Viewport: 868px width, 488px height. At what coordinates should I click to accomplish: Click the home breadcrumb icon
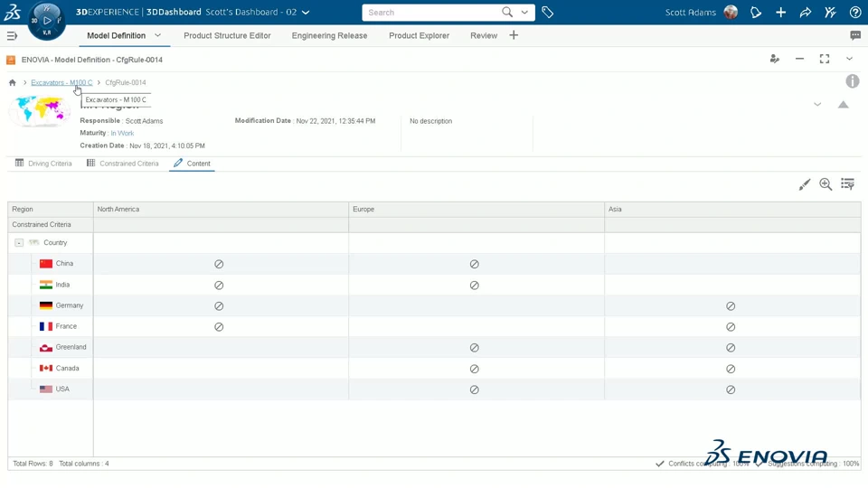(x=13, y=82)
